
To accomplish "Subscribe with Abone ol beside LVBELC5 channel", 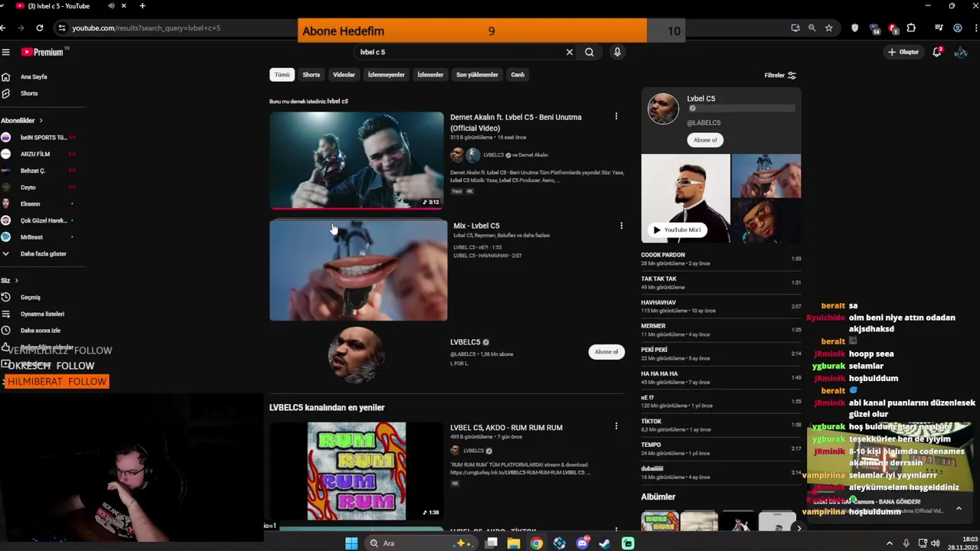I will tap(606, 352).
